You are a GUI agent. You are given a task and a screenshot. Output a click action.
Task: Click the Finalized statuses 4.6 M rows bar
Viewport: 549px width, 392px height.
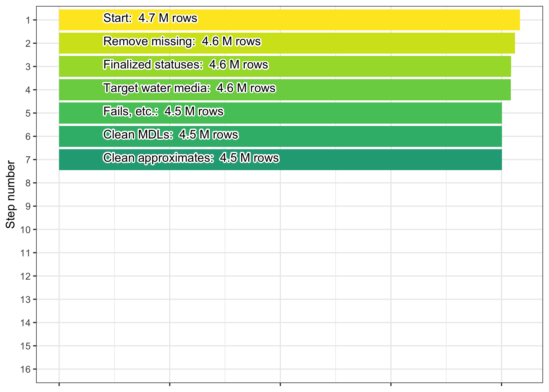click(x=285, y=66)
